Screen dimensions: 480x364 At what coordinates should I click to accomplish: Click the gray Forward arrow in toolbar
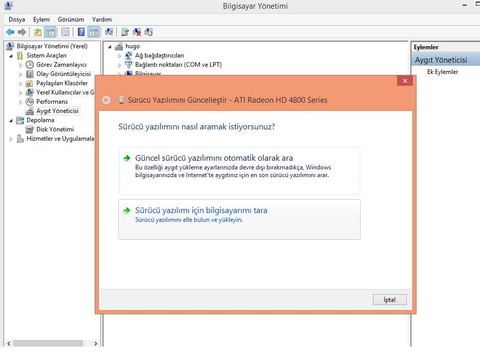(22, 32)
